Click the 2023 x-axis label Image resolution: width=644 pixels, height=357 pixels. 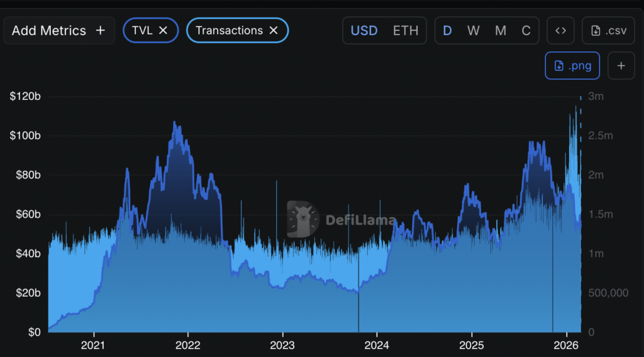282,345
